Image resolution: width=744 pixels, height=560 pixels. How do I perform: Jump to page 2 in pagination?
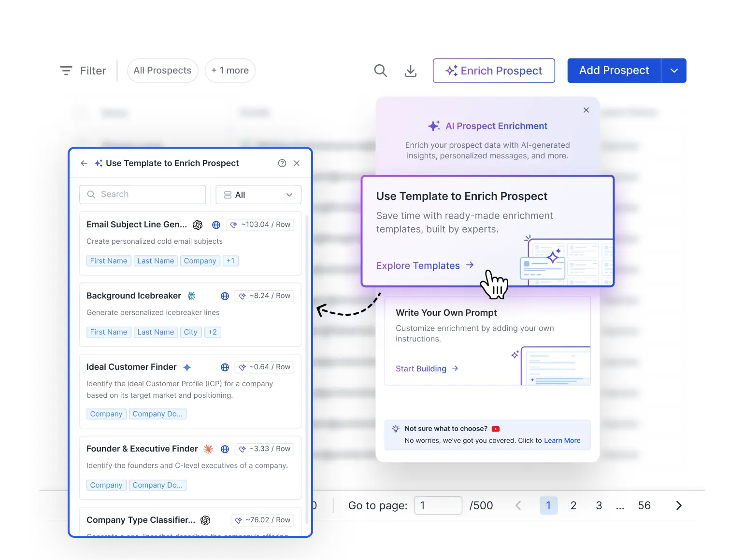(x=573, y=505)
